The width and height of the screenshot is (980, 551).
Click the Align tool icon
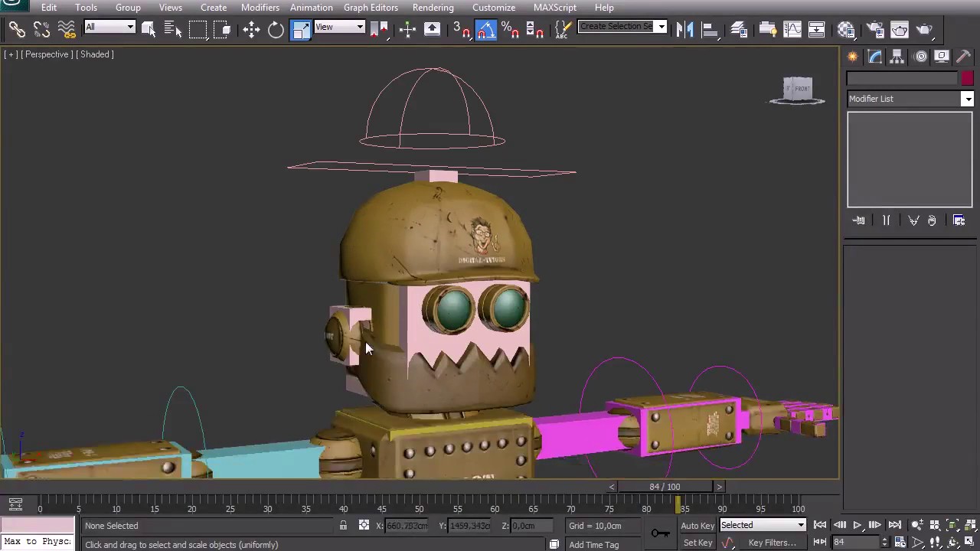(x=710, y=30)
